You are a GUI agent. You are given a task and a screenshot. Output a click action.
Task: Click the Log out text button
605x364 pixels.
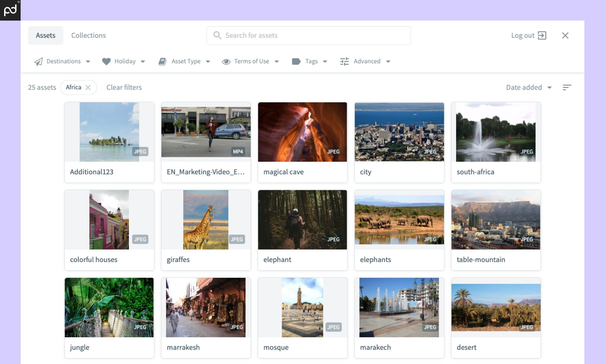coord(522,35)
